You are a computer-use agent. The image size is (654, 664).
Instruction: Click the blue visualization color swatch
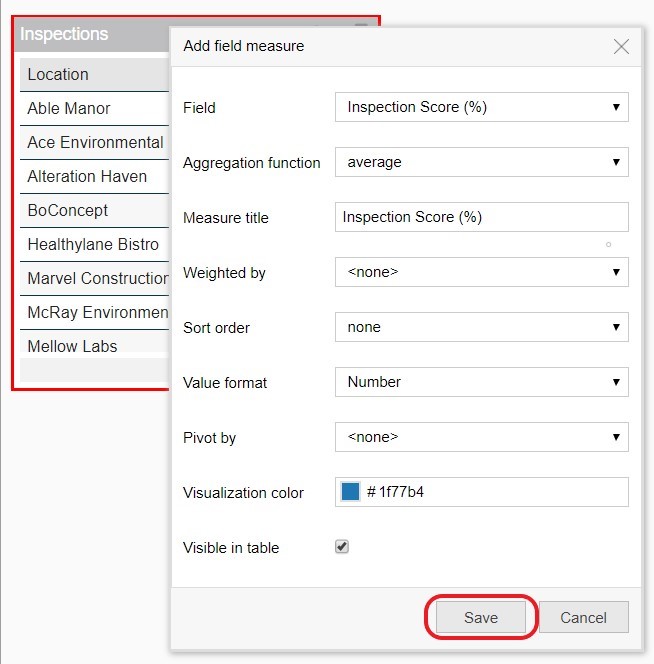click(350, 492)
